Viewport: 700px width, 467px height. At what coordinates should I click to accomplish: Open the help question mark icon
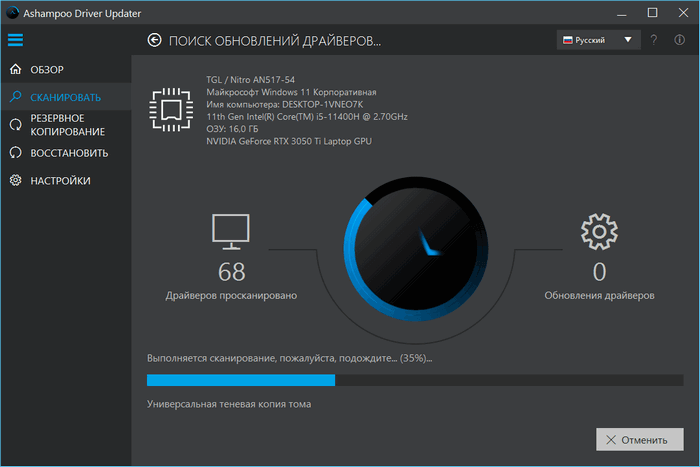pyautogui.click(x=654, y=40)
